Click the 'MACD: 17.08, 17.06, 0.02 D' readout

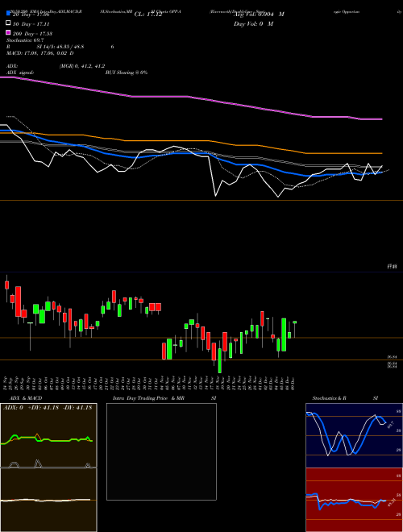point(40,53)
